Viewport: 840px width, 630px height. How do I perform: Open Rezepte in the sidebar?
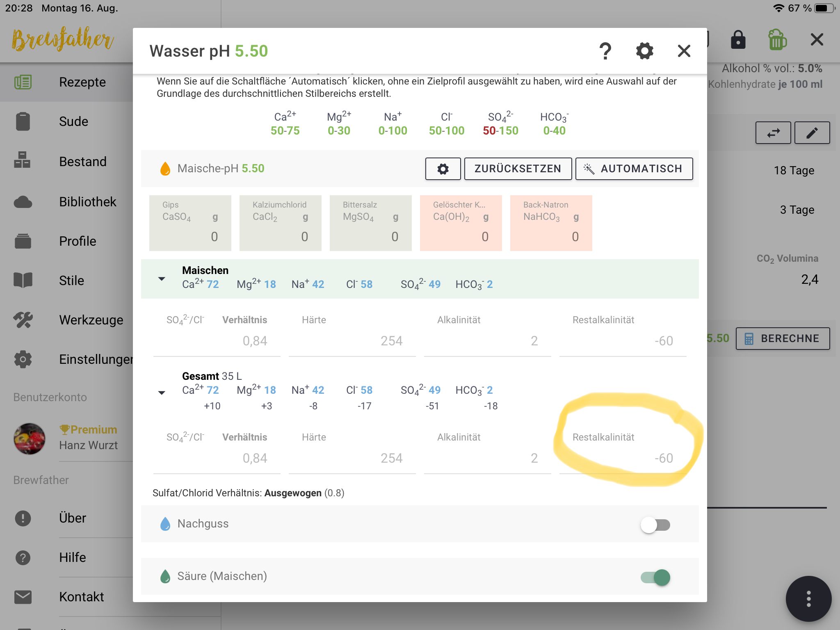82,82
